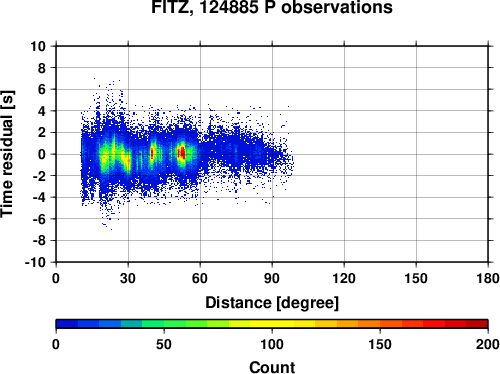Select the "Time residual [s]" axis label
The width and height of the screenshot is (500, 374).
coord(7,154)
